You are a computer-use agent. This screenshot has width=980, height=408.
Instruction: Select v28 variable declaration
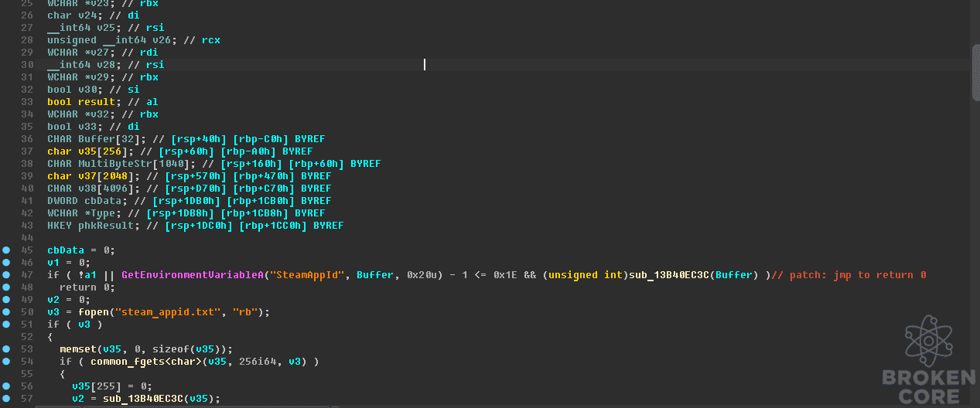click(x=106, y=65)
